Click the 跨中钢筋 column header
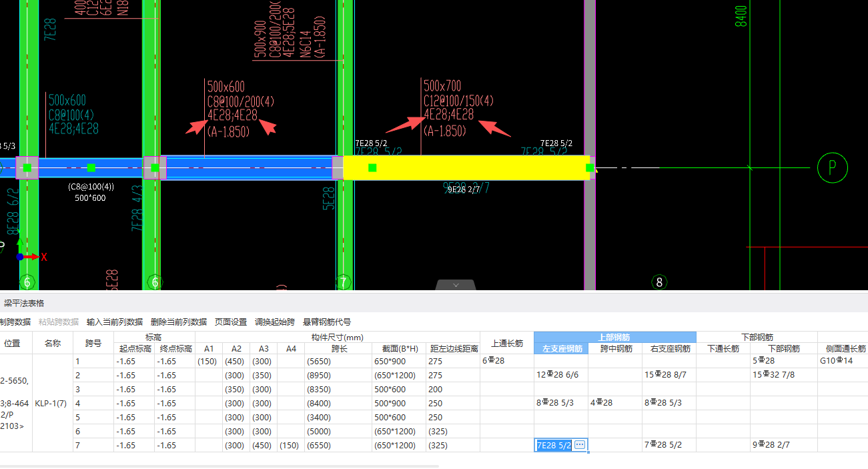Screen dimensions: 868x469 pyautogui.click(x=615, y=348)
